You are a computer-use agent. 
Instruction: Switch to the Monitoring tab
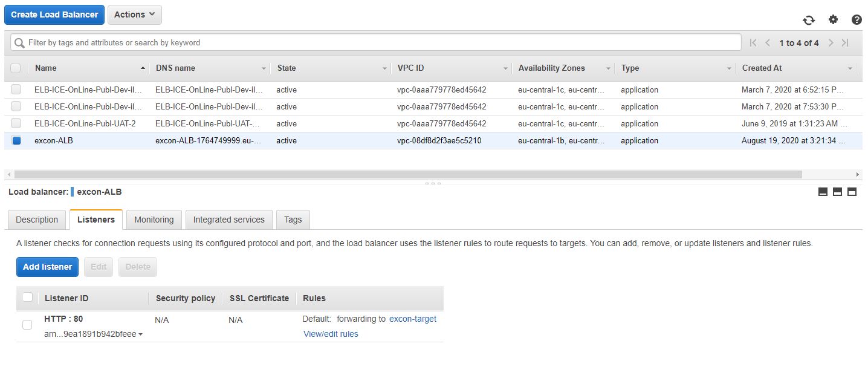pos(154,220)
